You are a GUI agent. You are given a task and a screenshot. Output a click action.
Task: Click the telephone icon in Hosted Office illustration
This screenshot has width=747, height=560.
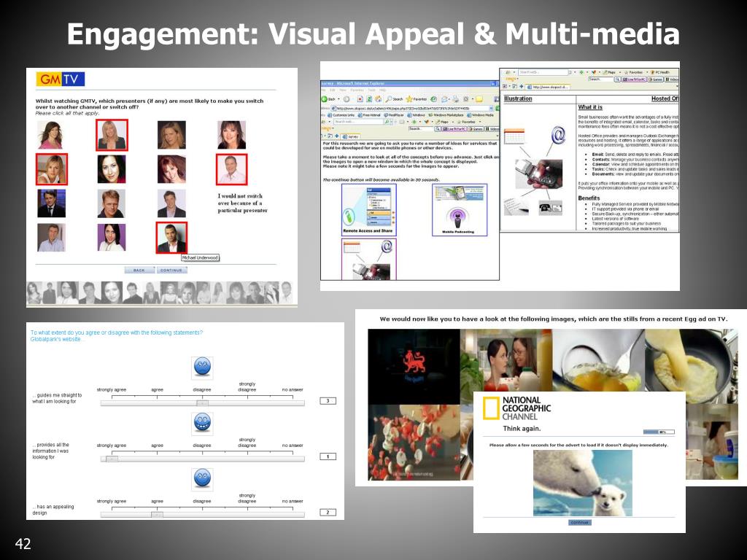coord(550,208)
